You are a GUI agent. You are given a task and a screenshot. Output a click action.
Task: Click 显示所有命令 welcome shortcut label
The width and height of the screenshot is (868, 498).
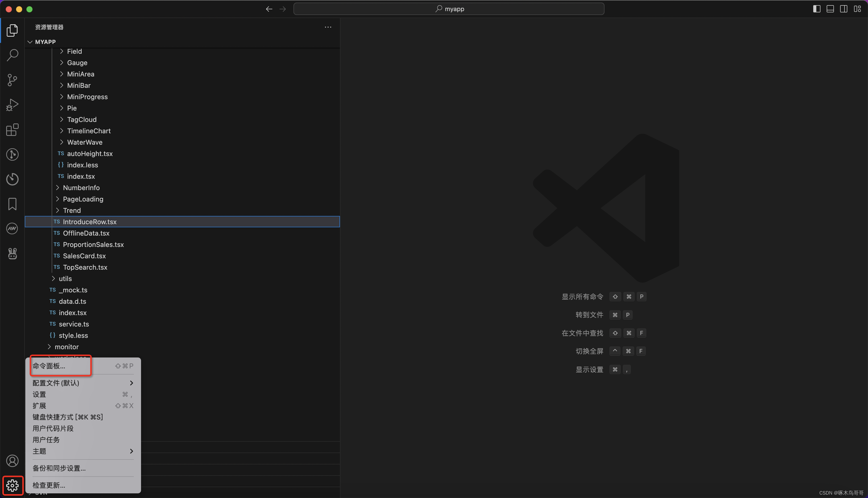[x=583, y=297]
